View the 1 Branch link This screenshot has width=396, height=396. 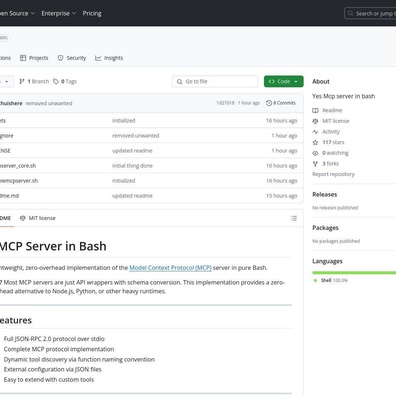(34, 81)
